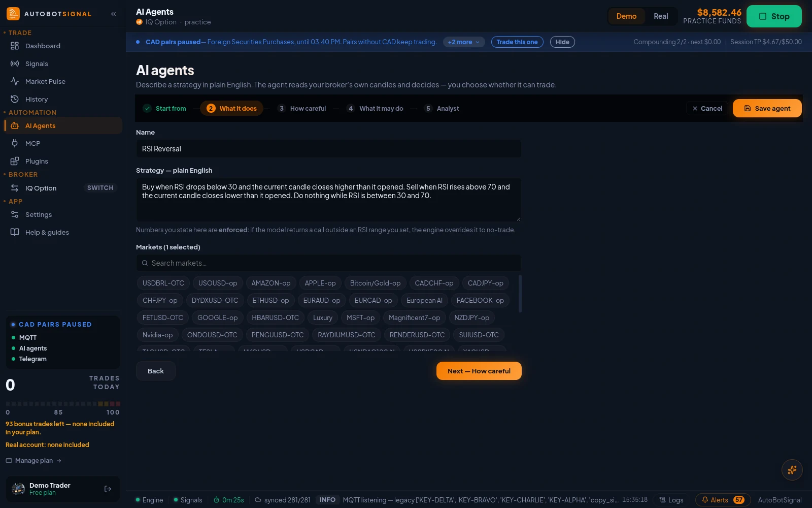Open Settings in sidebar
Screen dimensions: 812x508
pos(63,214)
